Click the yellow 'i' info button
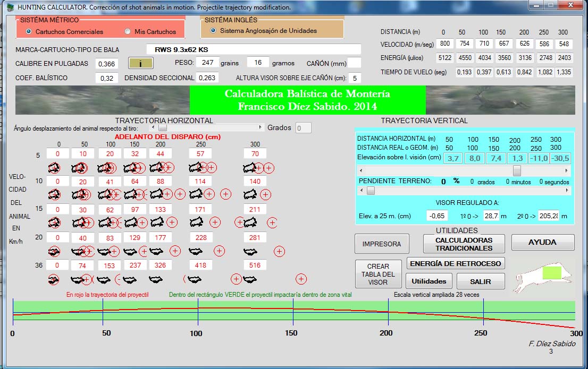 point(140,63)
